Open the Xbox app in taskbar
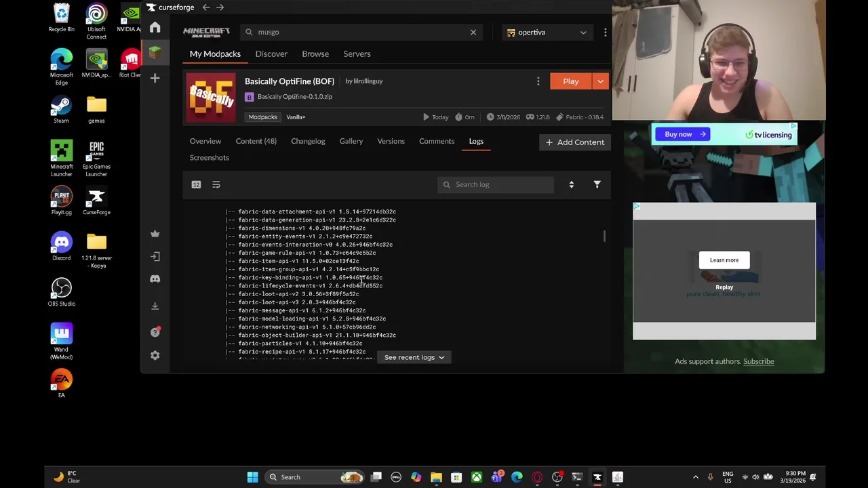This screenshot has height=488, width=868. [x=477, y=477]
